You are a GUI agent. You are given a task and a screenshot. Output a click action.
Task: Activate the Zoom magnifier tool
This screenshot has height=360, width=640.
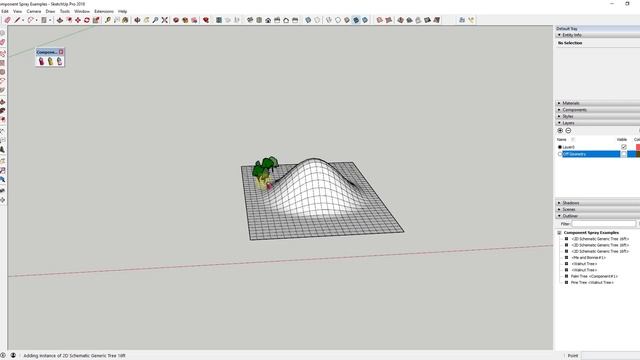[x=156, y=20]
